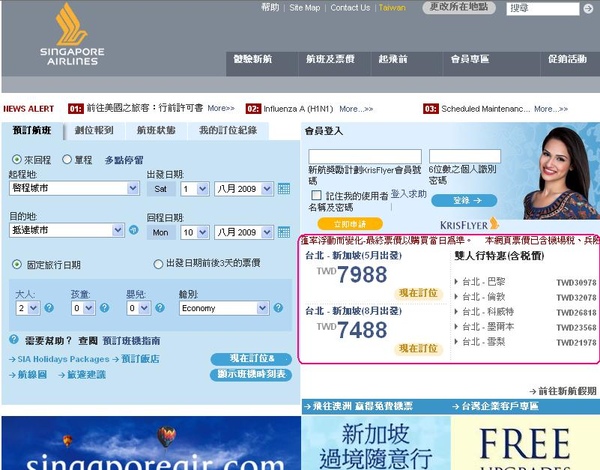
Task: Open the 起飛前 navigation menu
Action: click(x=406, y=64)
